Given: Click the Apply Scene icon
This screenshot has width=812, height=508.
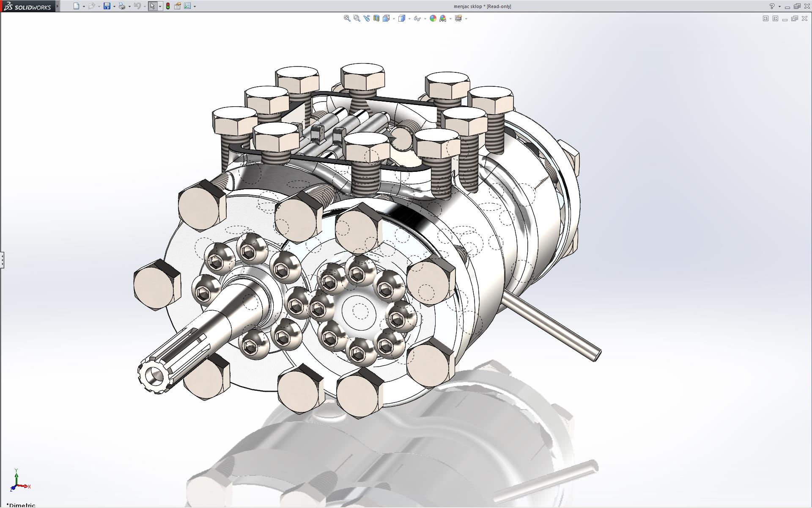Looking at the screenshot, I should point(443,18).
